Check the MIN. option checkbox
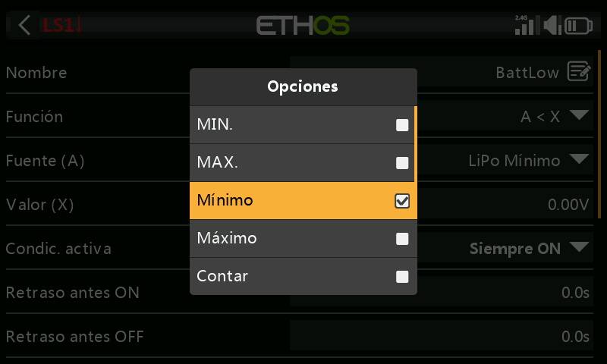 tap(402, 125)
